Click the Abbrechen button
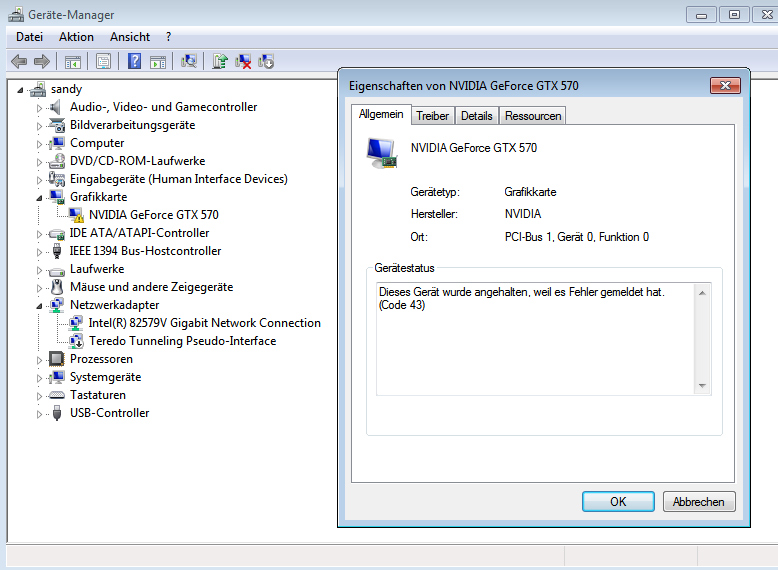The width and height of the screenshot is (778, 570). point(699,502)
